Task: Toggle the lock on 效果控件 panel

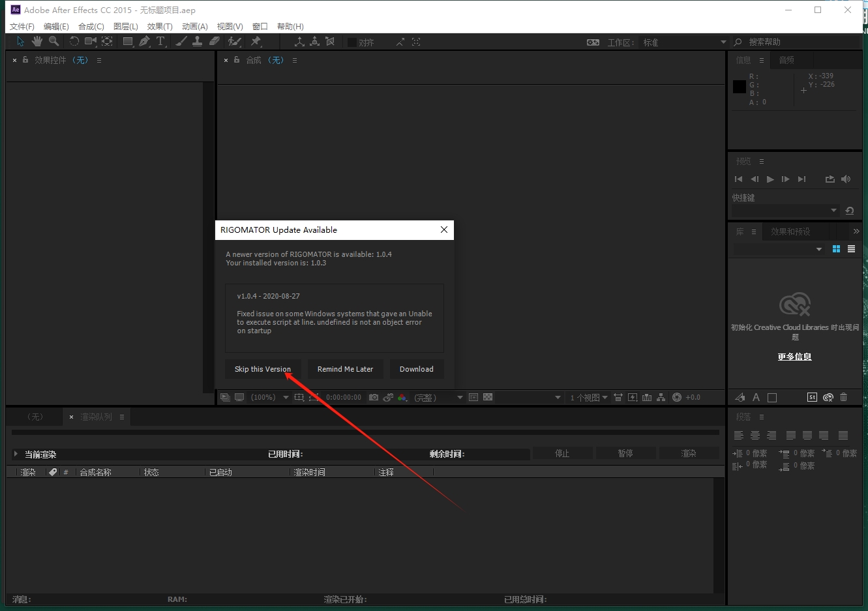Action: [x=25, y=60]
